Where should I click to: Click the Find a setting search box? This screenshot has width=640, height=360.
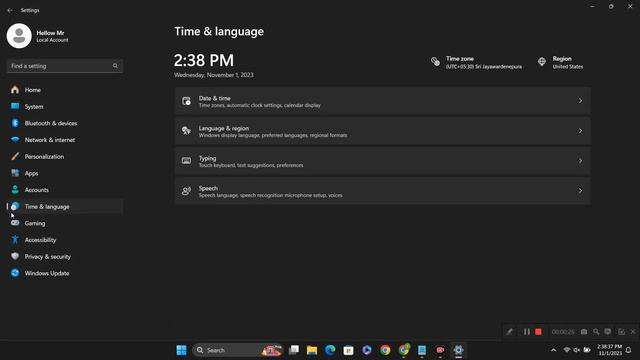pyautogui.click(x=65, y=66)
